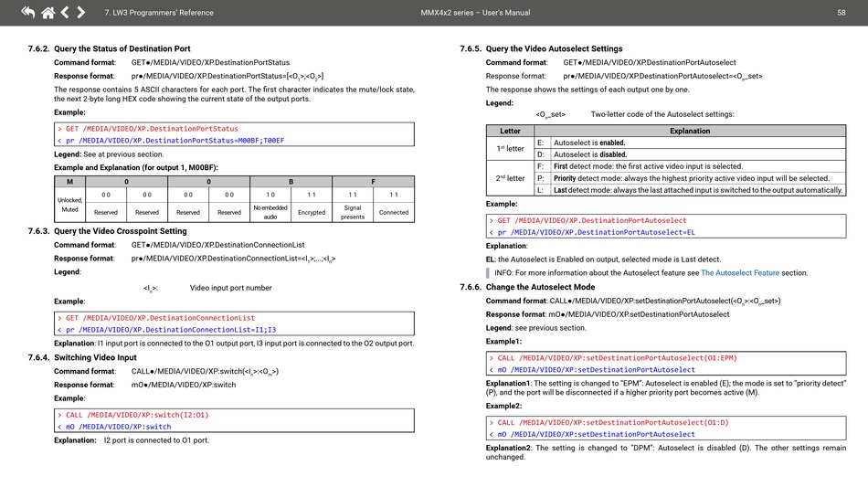Advance to next page with right chevron

(81, 13)
